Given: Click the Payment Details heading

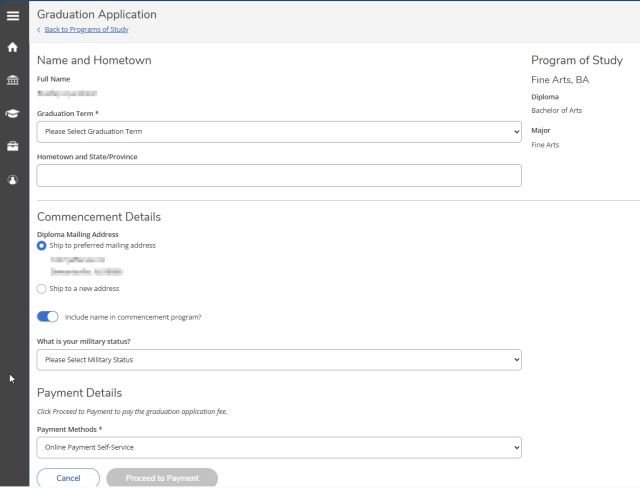Looking at the screenshot, I should click(x=79, y=393).
